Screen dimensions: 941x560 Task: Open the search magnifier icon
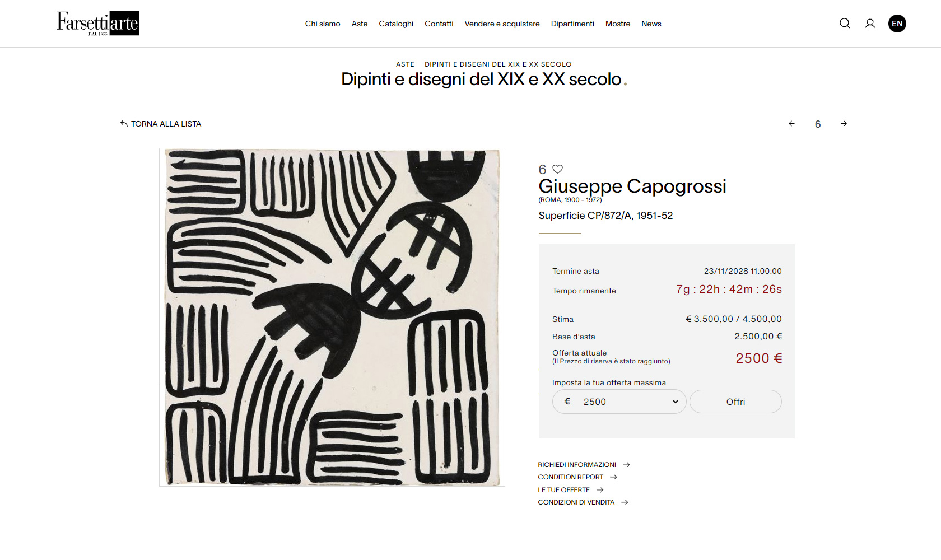coord(845,24)
